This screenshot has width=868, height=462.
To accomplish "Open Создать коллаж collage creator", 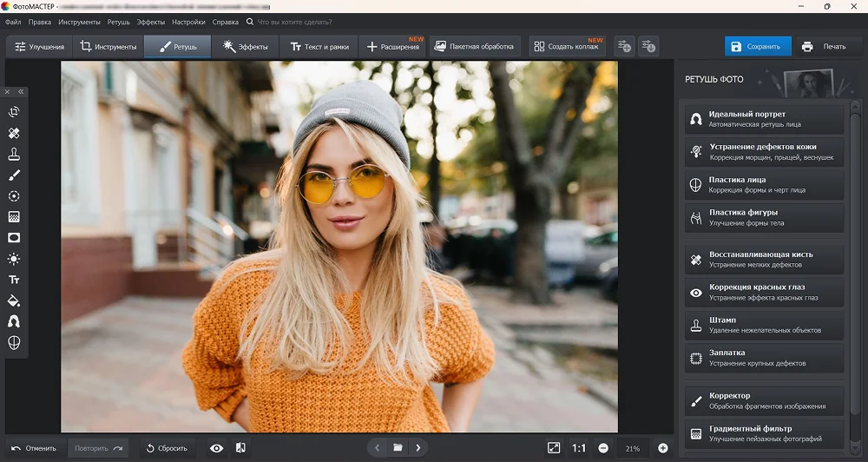I will coord(568,47).
